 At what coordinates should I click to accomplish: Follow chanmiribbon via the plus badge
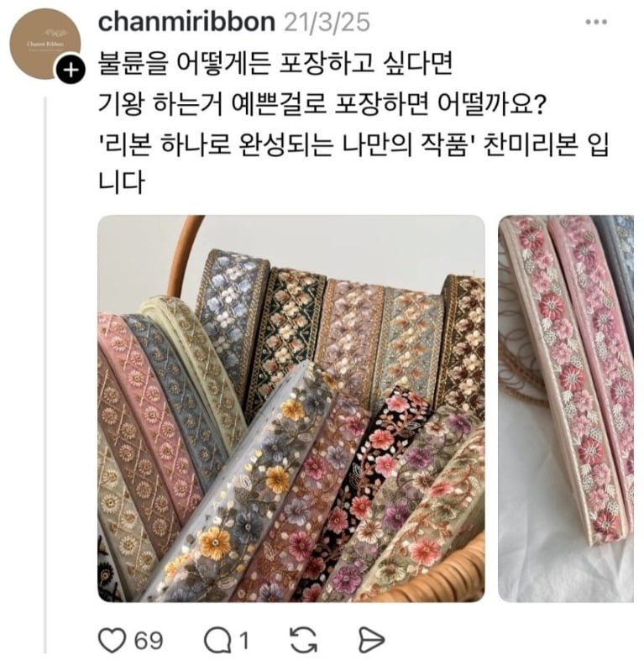[71, 70]
